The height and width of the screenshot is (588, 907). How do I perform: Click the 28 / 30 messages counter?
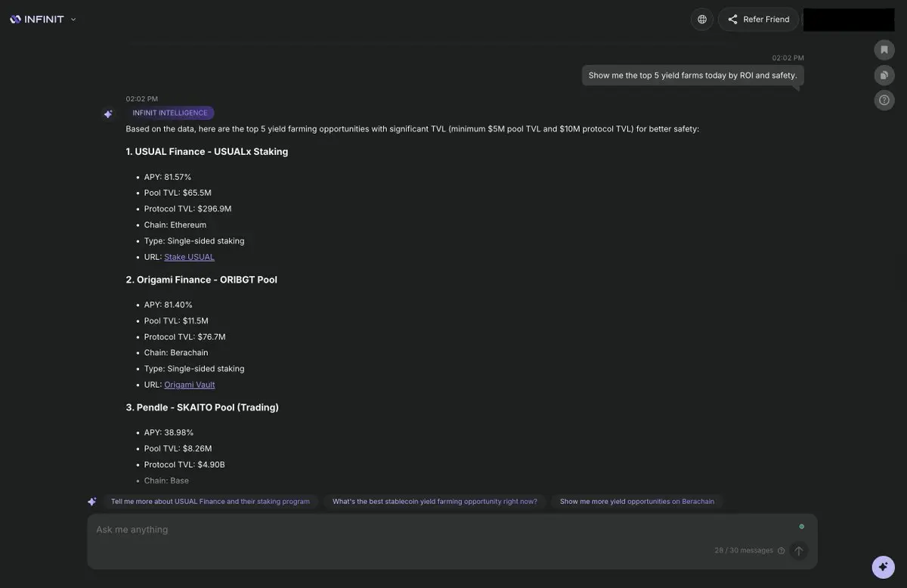click(x=744, y=551)
